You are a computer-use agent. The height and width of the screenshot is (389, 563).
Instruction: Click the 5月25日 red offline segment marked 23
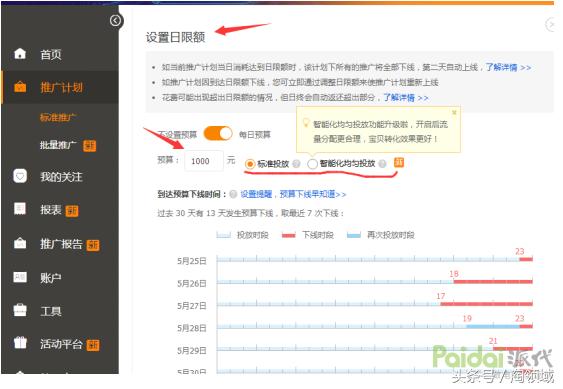526,259
